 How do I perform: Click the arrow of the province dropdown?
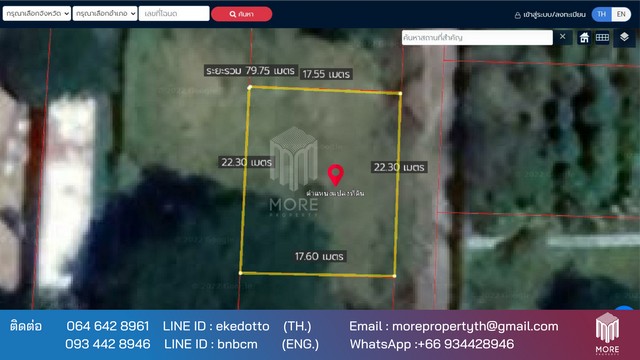click(x=66, y=13)
